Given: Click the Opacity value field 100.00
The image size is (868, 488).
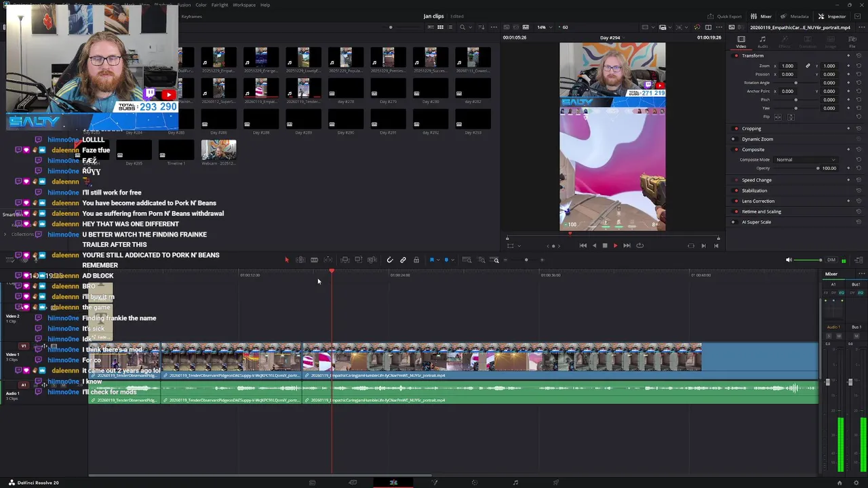Looking at the screenshot, I should 829,168.
